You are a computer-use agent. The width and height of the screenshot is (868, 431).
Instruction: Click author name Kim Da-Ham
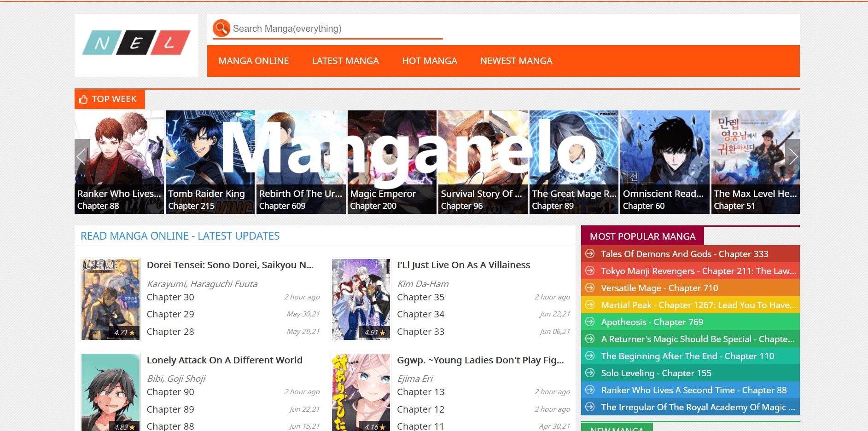coord(423,284)
